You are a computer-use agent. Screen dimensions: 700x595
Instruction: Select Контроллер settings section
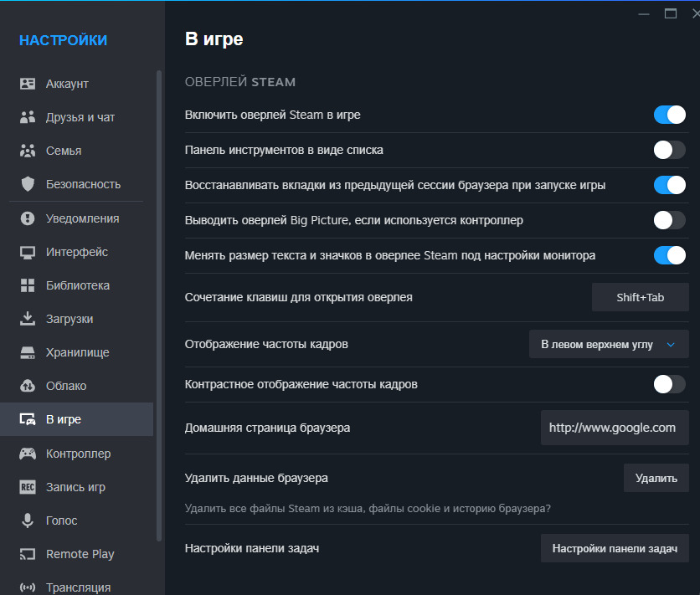click(x=76, y=454)
